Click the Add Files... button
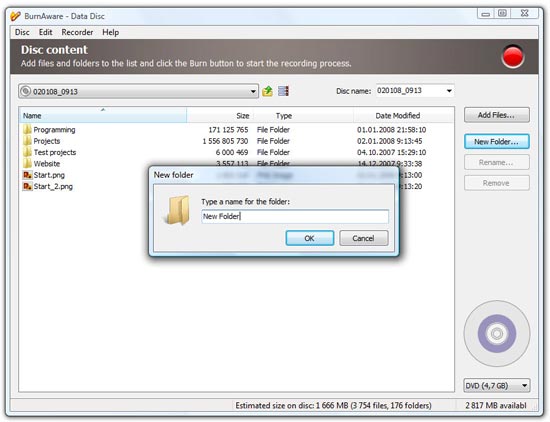The image size is (550, 422). (x=497, y=115)
